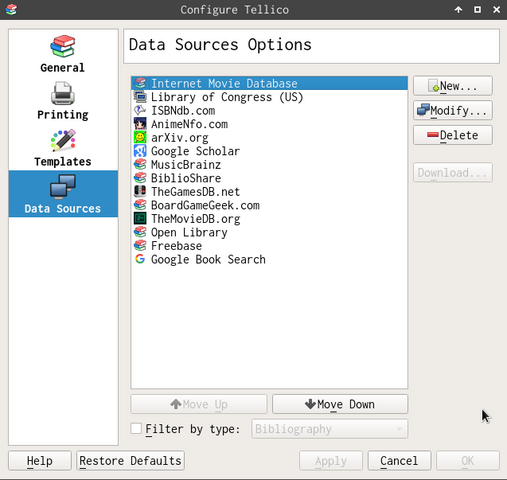The height and width of the screenshot is (480, 507).
Task: Open the General settings page
Action: (x=63, y=54)
